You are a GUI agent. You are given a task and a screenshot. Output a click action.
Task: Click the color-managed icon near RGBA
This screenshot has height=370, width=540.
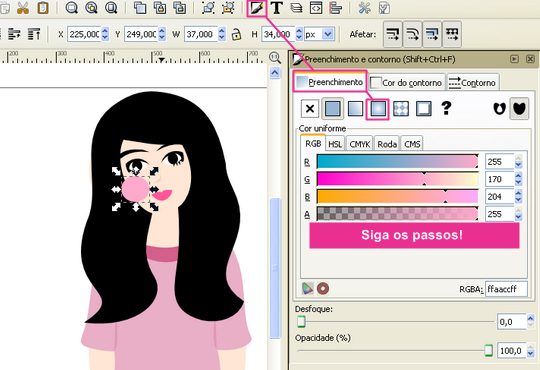(x=308, y=288)
